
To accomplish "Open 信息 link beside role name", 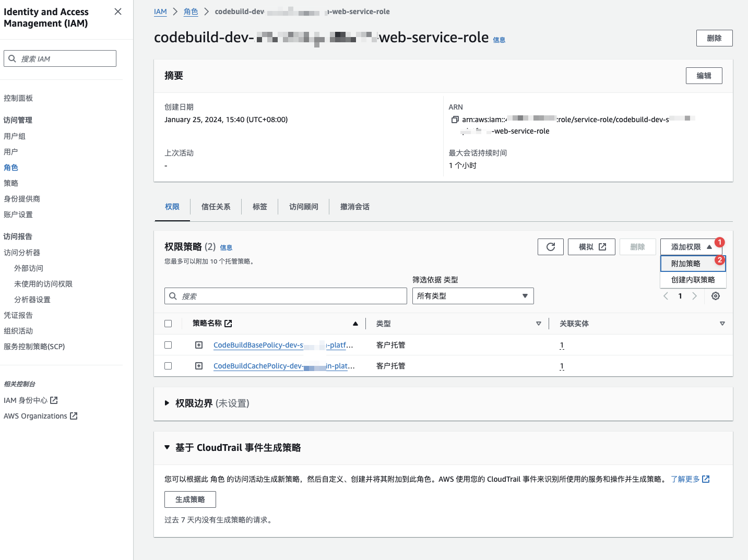I will pos(499,40).
